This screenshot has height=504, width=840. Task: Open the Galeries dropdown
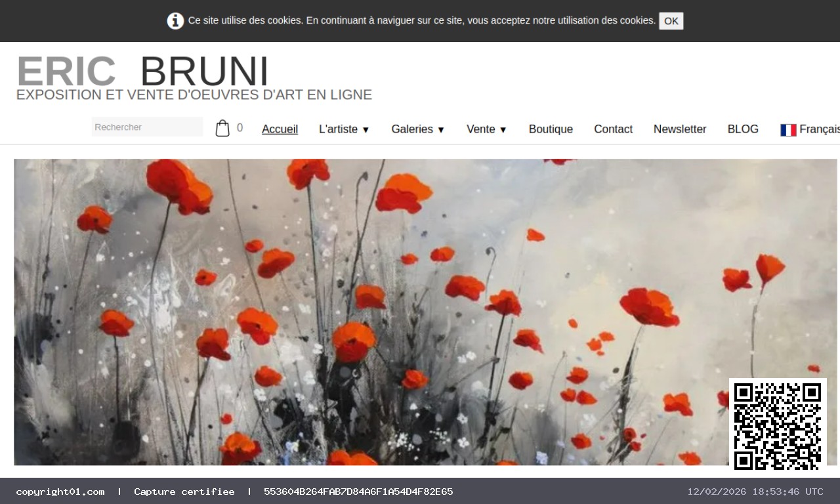tap(417, 129)
